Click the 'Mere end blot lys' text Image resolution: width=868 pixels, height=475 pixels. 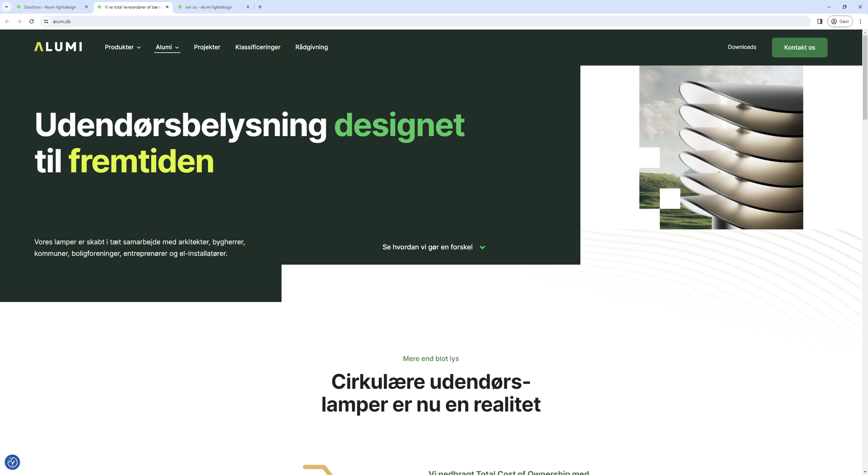(431, 359)
